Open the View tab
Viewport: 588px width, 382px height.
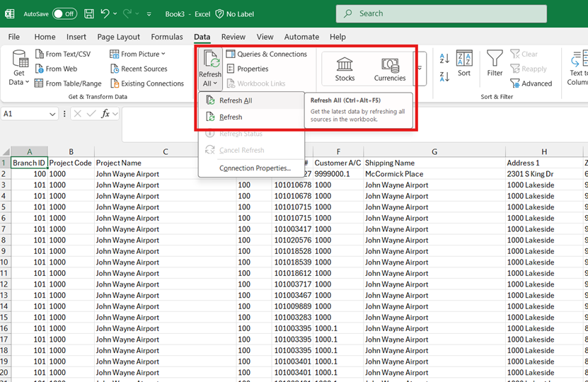[x=265, y=37]
